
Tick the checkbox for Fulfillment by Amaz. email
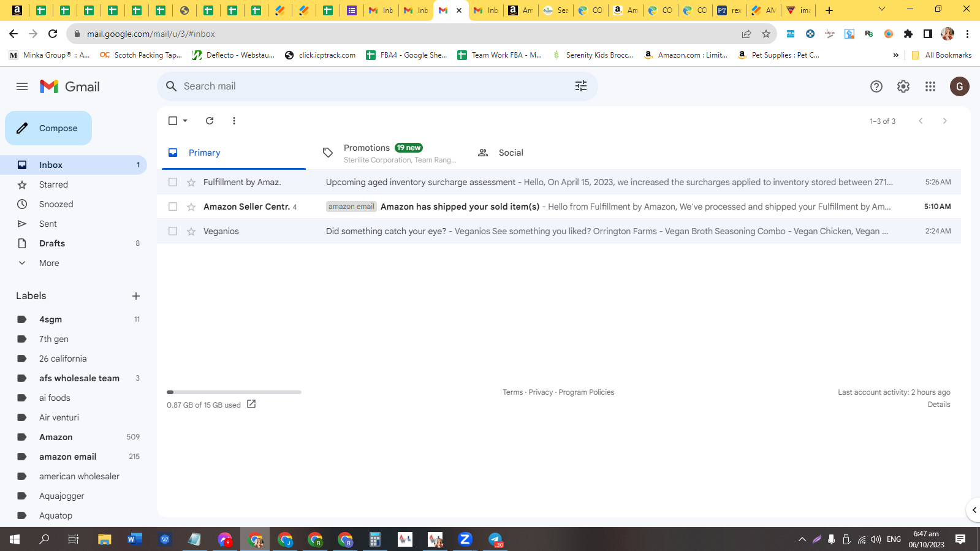pos(173,182)
